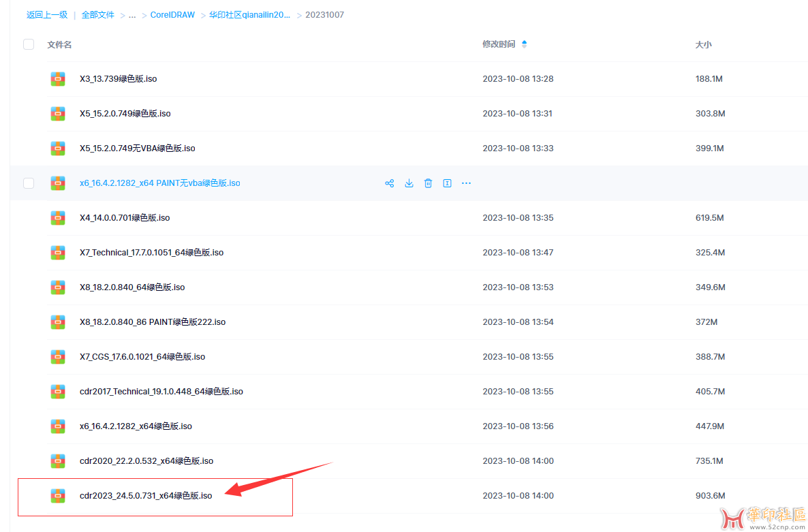Click the file icon of X7_Technical_17.7.0.1051_64绿色版.iso
The height and width of the screenshot is (532, 808).
pos(58,253)
